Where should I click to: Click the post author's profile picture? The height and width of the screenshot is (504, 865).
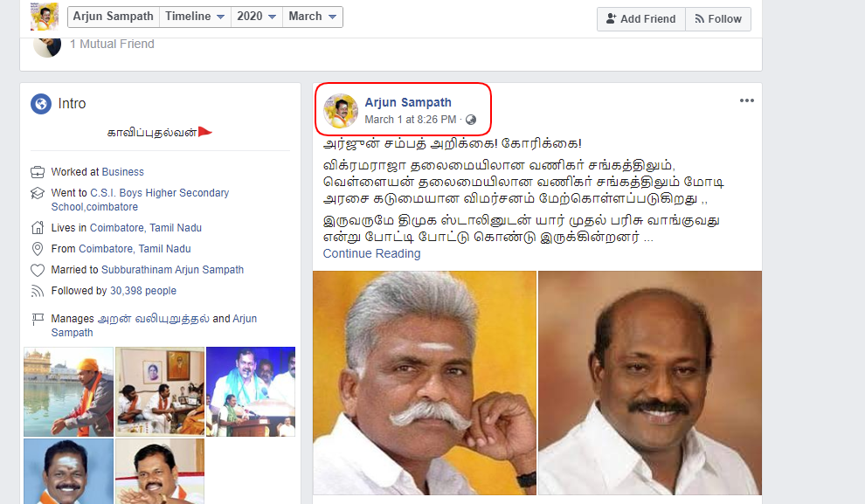(x=341, y=111)
